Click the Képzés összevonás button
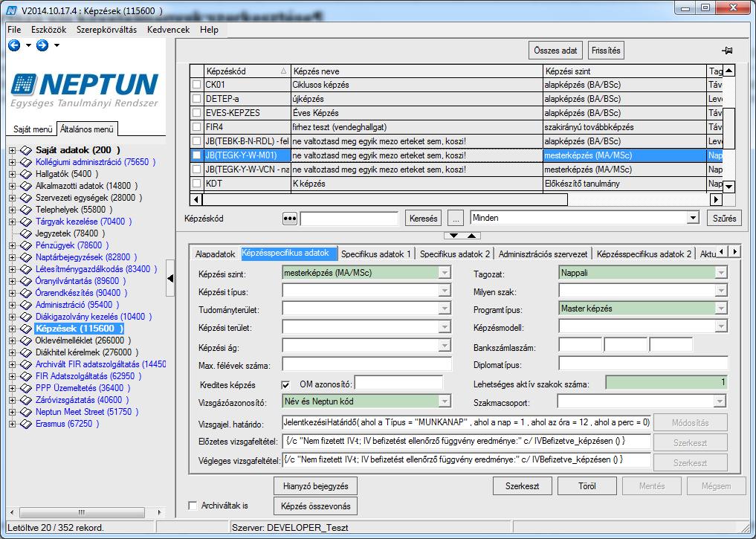 point(316,506)
